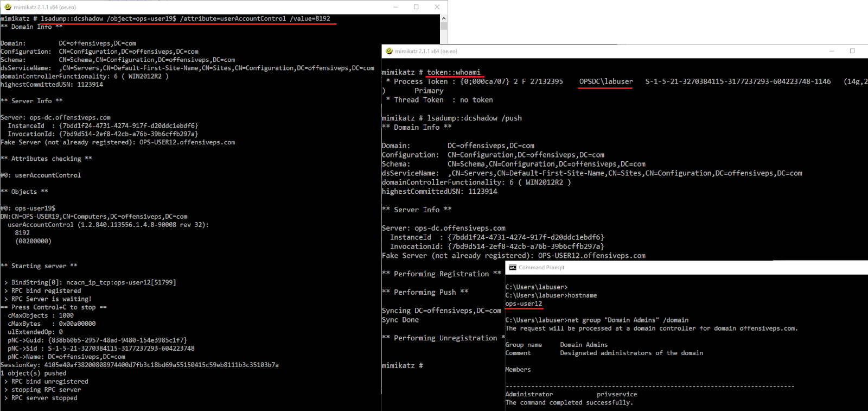
Task: Click the empty 'mimikatz #' prompt in right window
Action: pos(402,366)
